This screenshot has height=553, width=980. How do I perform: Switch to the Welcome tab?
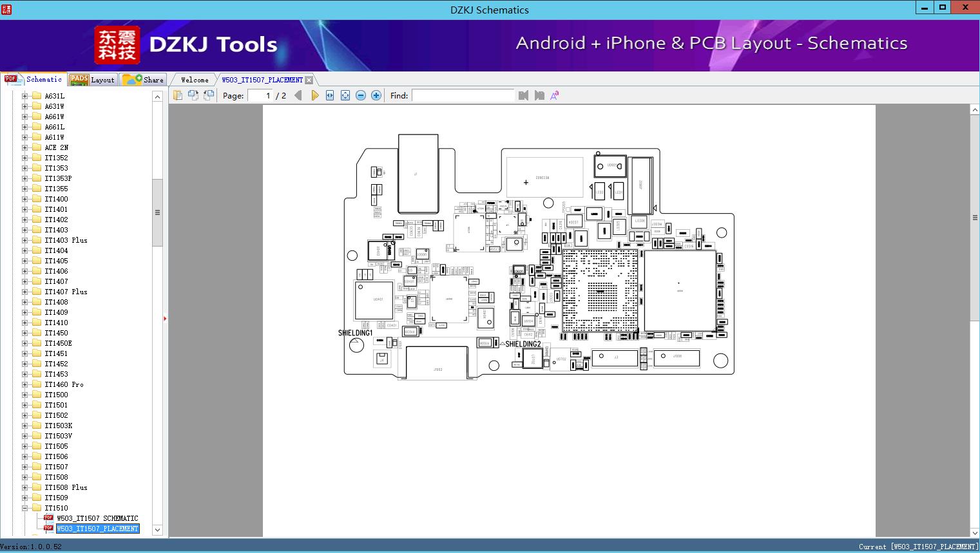click(195, 80)
